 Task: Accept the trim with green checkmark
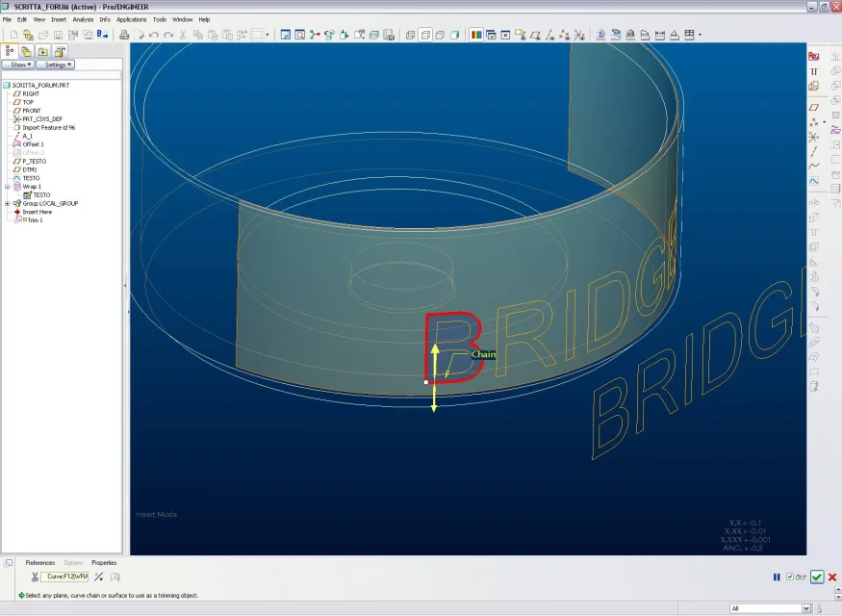pyautogui.click(x=817, y=577)
